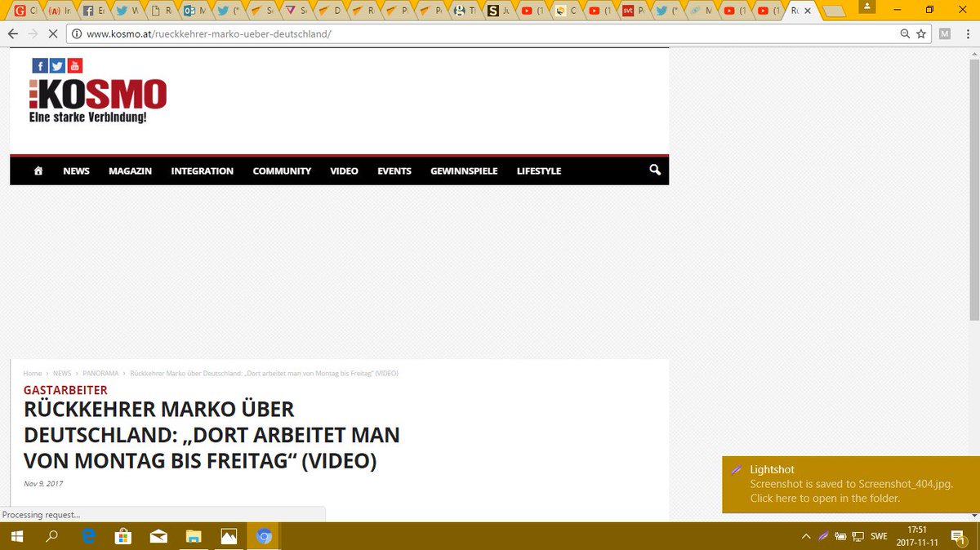980x550 pixels.
Task: Click the Lightshot feather icon in system tray
Action: pos(823,536)
